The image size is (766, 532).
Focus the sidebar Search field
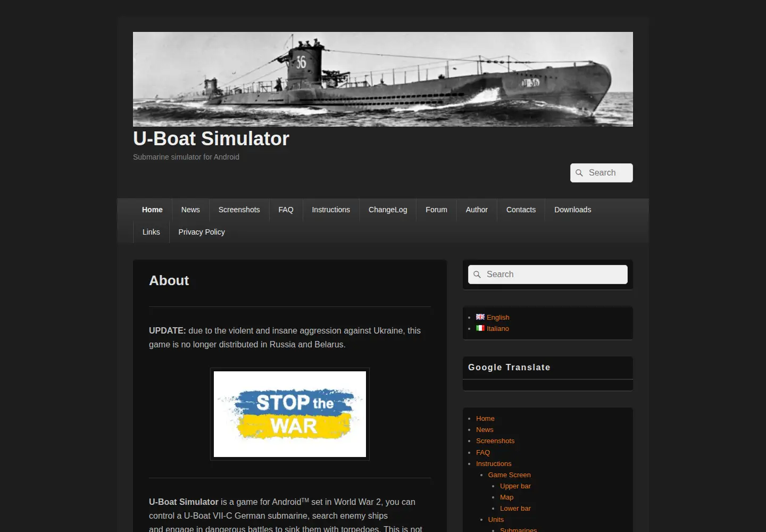(x=548, y=275)
